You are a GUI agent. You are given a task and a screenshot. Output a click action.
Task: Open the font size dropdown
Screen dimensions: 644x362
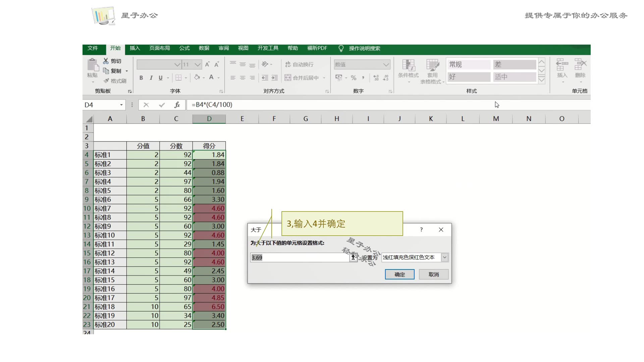coord(198,64)
